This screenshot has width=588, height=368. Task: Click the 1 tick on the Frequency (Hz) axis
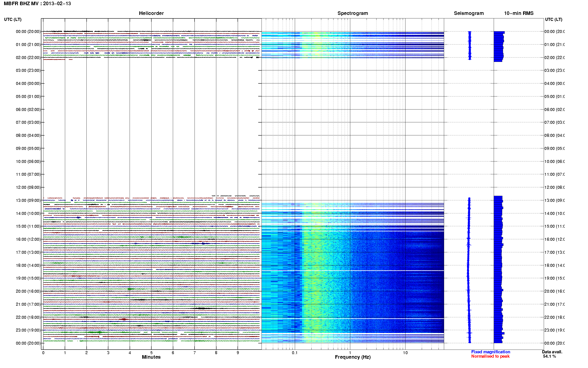(350, 353)
